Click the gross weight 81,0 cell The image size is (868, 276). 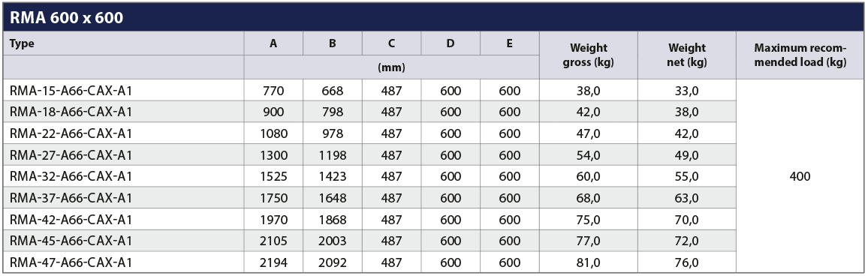(x=589, y=262)
